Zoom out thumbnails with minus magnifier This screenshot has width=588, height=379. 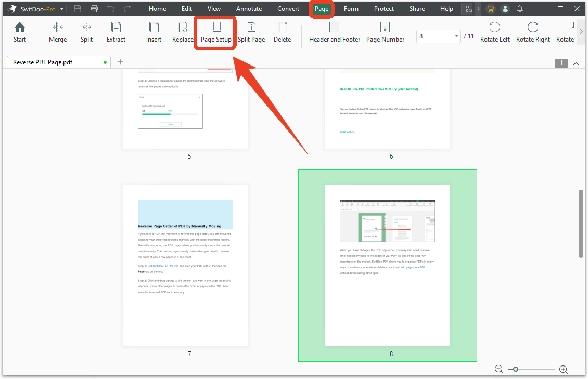498,369
